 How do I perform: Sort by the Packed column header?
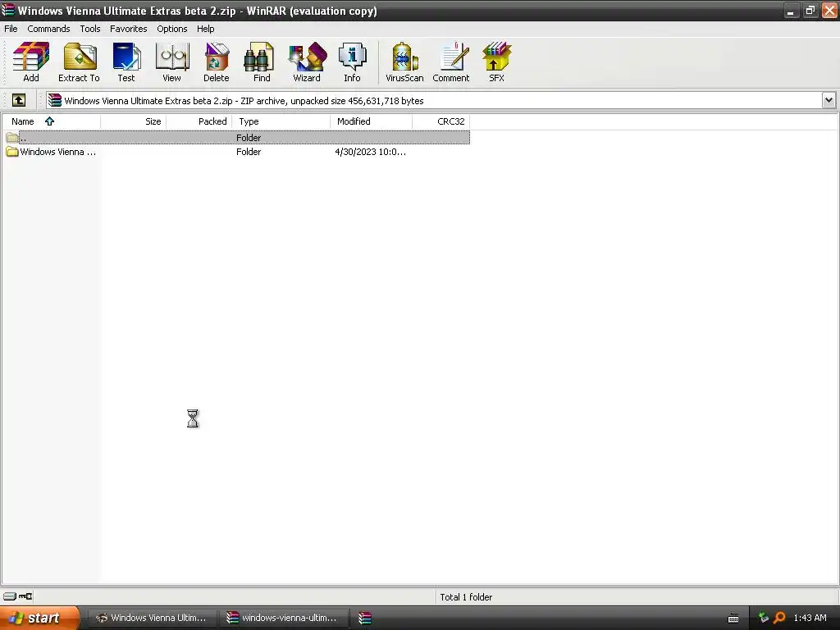(x=199, y=121)
